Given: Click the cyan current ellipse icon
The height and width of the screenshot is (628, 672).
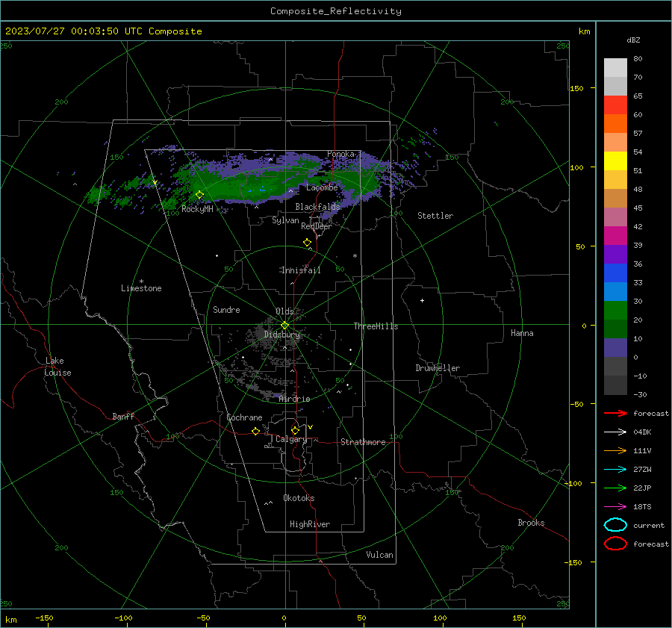Looking at the screenshot, I should point(615,525).
